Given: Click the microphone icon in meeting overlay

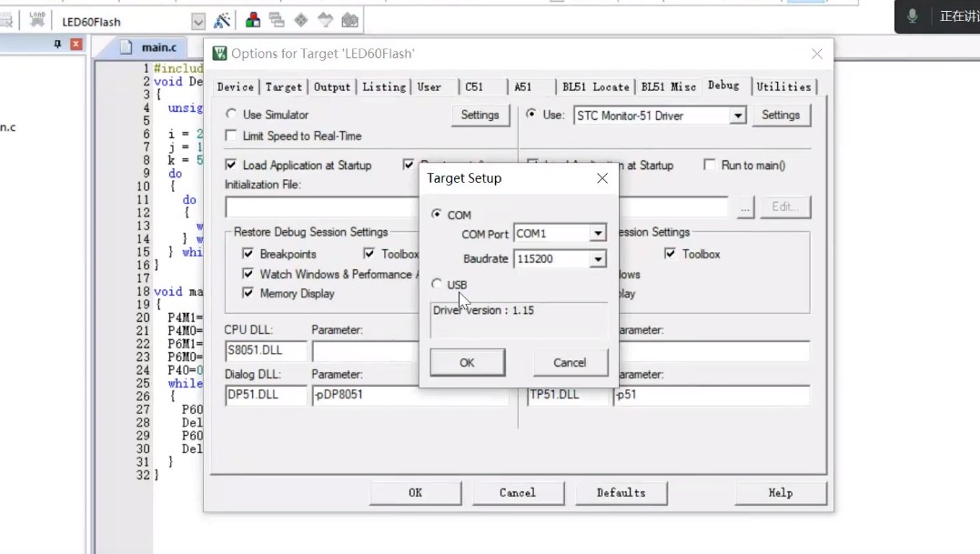Looking at the screenshot, I should [x=913, y=16].
